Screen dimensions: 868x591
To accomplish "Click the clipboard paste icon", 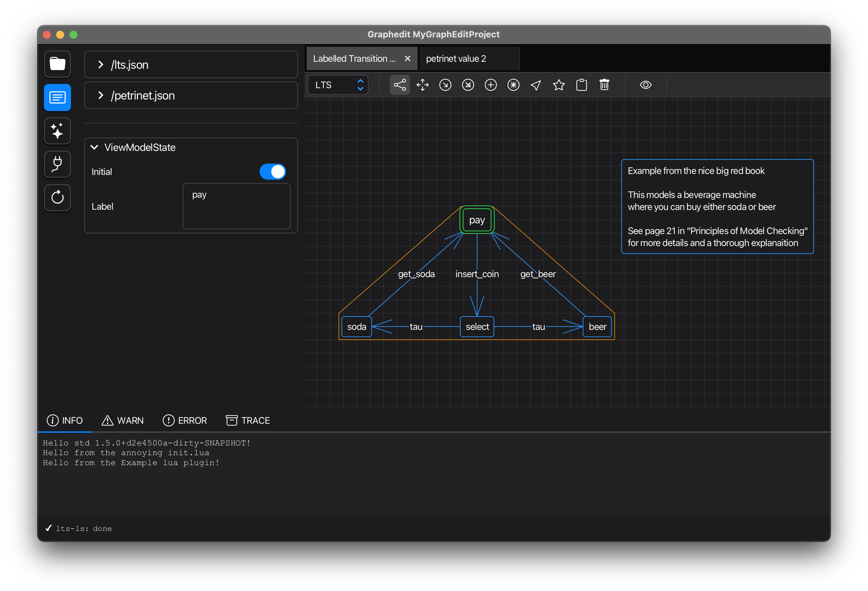I will tap(582, 85).
